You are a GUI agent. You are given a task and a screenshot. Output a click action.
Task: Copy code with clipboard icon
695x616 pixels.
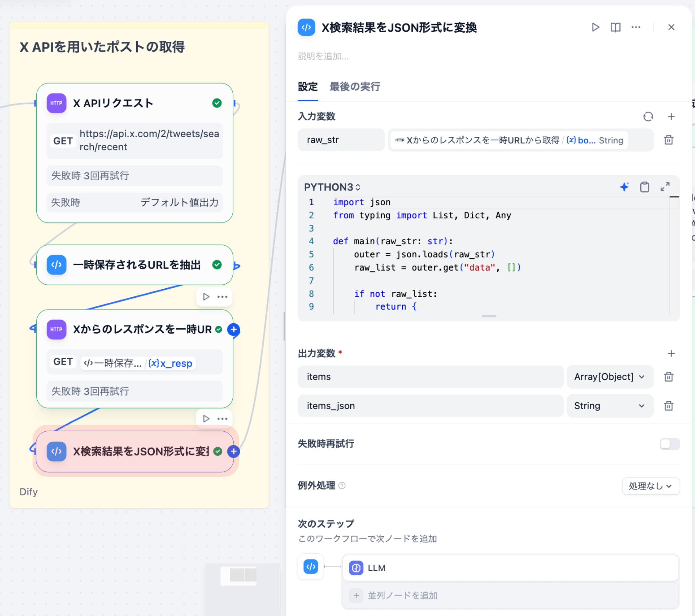644,187
